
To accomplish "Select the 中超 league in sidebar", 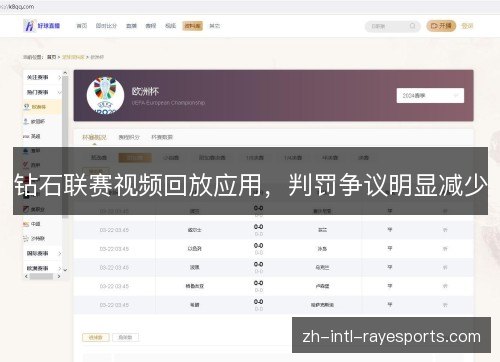I will [x=32, y=224].
